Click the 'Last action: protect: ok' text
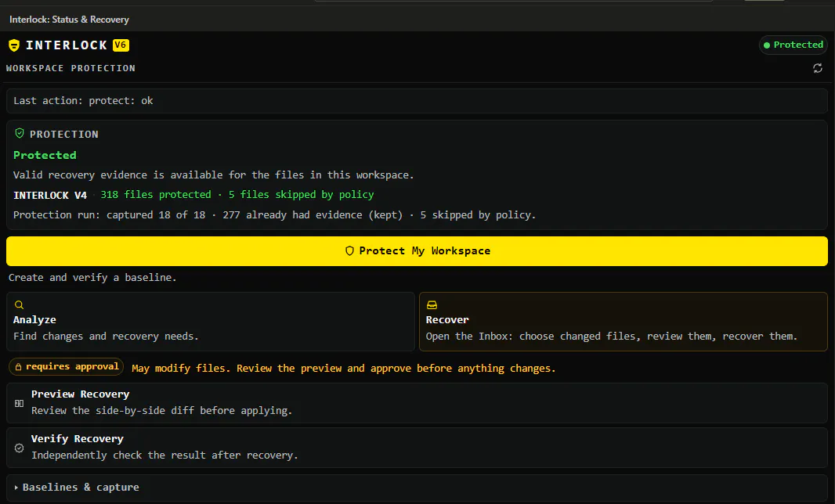 click(83, 101)
